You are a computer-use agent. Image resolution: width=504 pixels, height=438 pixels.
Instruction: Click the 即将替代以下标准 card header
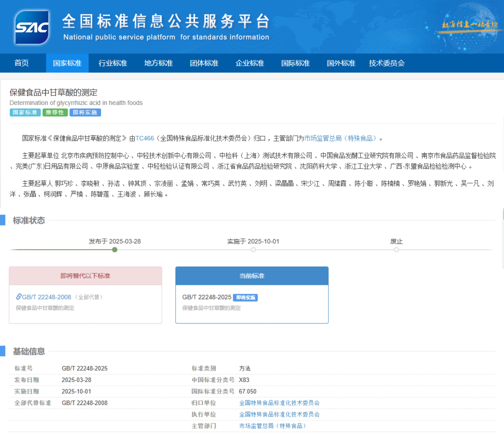click(85, 276)
